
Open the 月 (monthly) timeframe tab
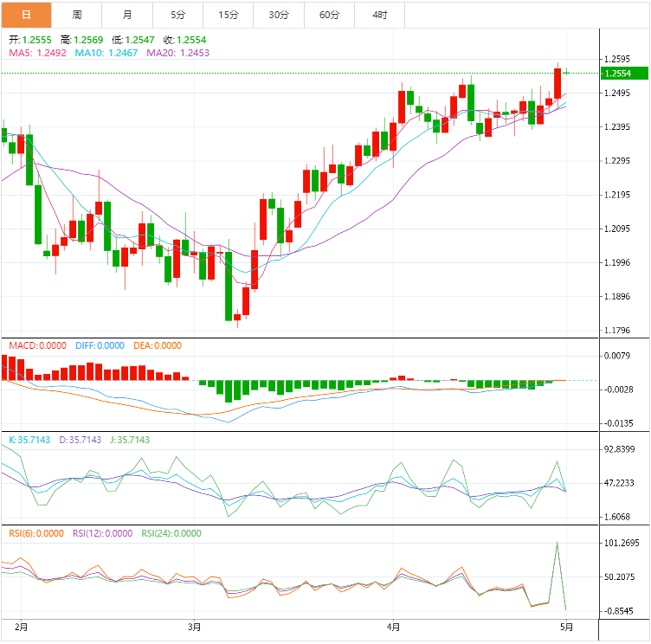[x=127, y=15]
